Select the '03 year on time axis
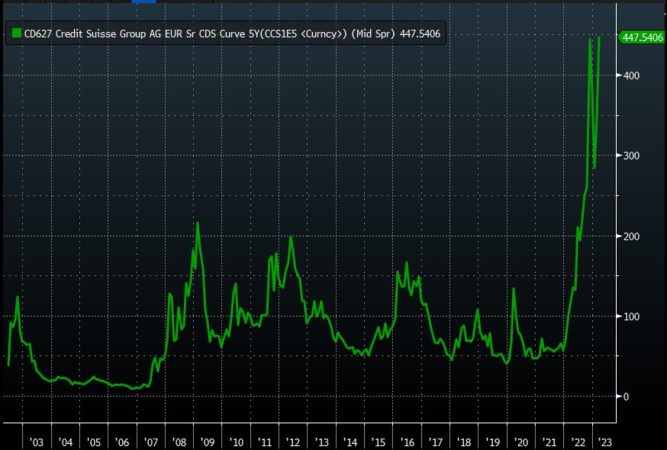The width and height of the screenshot is (667, 450). 36,441
